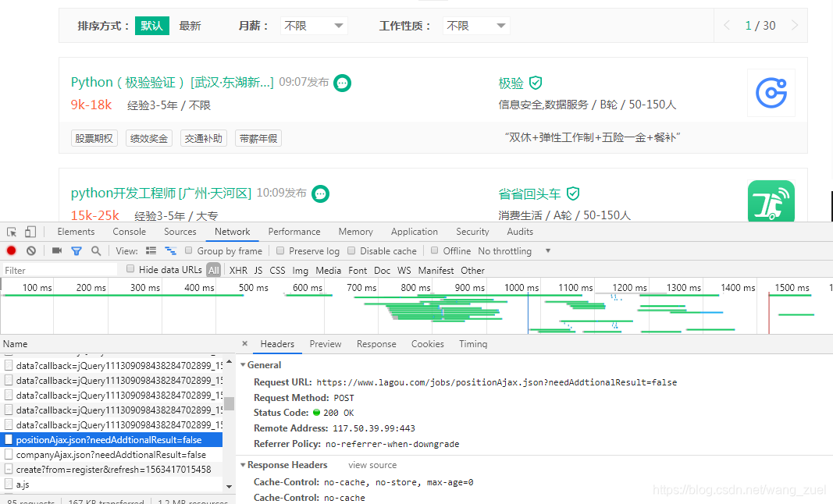Click chat bubble icon beside the Python 极验验证 job
Image resolution: width=833 pixels, height=504 pixels.
[x=342, y=83]
